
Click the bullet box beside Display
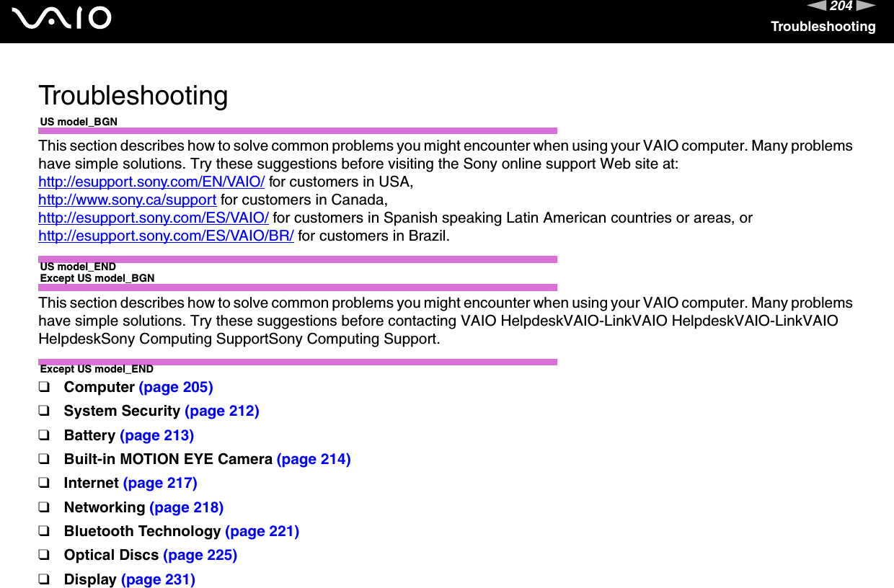pyautogui.click(x=44, y=579)
